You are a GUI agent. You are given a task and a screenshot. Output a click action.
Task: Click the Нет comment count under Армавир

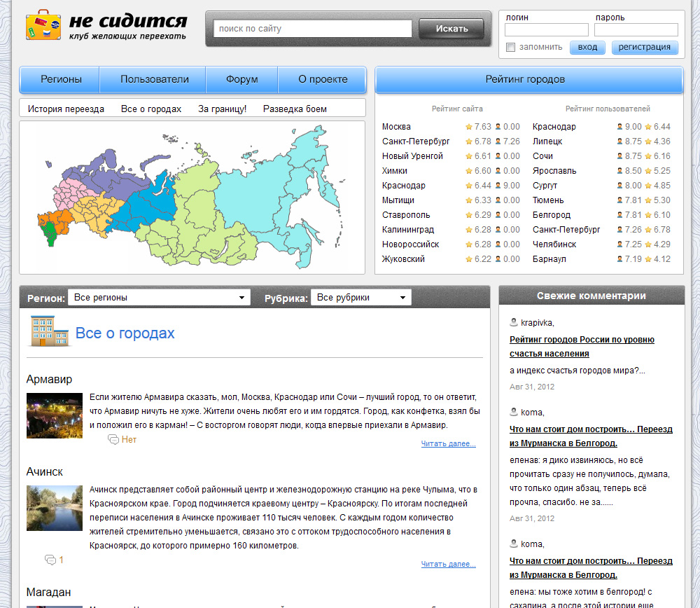click(x=129, y=440)
